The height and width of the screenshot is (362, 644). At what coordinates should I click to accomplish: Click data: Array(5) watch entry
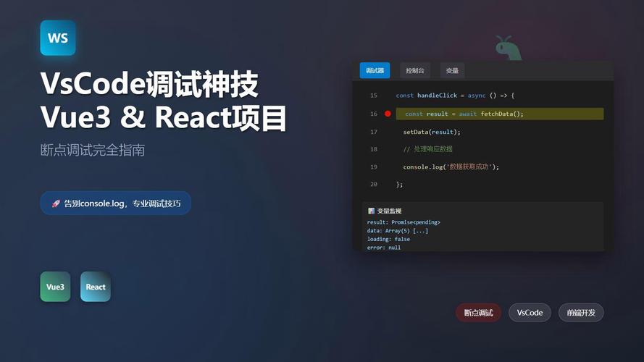coord(398,231)
